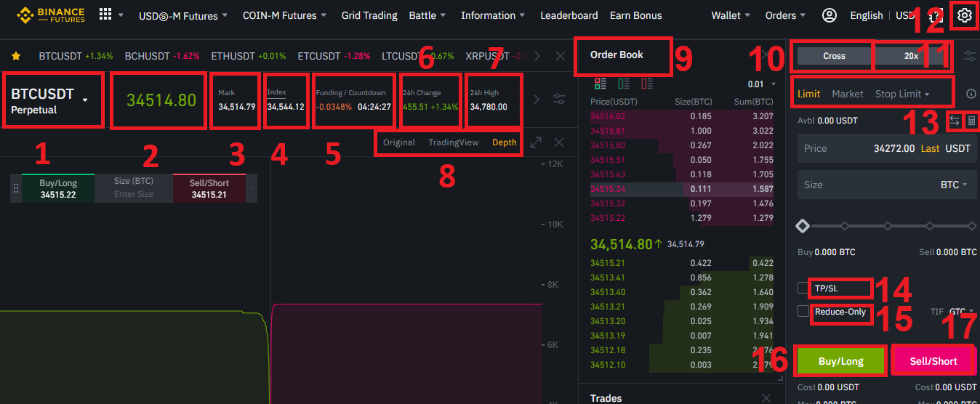Click the green Buy/Long button
The width and height of the screenshot is (980, 404).
tap(840, 360)
